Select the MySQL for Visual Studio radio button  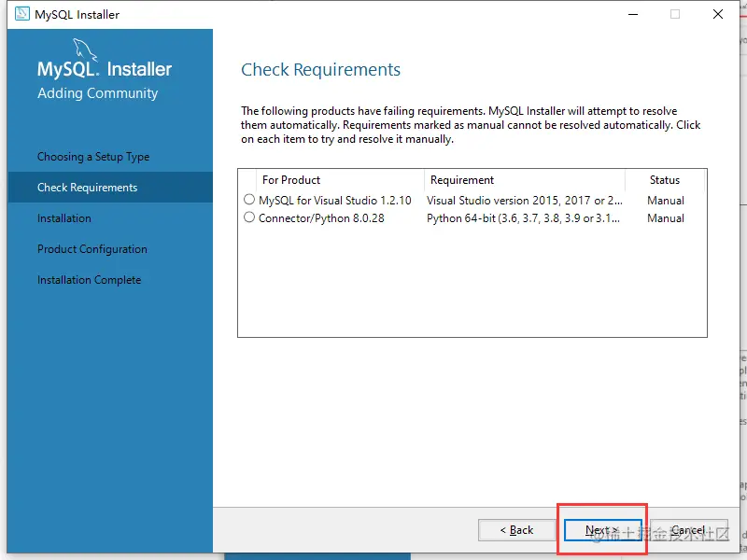tap(249, 200)
